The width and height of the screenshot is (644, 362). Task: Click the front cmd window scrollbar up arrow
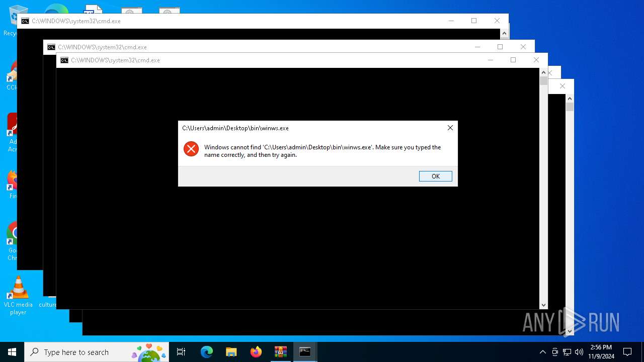(543, 72)
